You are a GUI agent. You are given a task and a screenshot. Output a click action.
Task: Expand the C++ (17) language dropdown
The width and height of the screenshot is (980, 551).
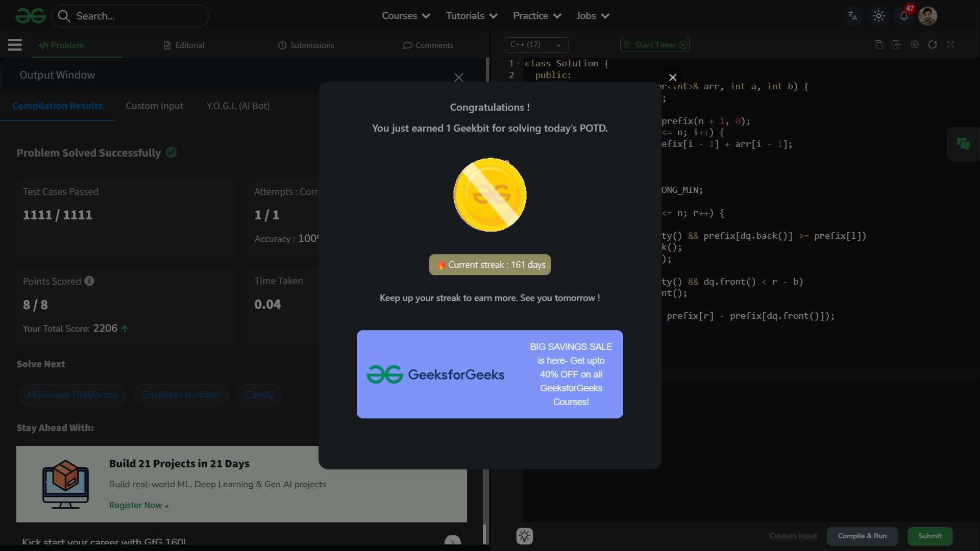(x=536, y=45)
